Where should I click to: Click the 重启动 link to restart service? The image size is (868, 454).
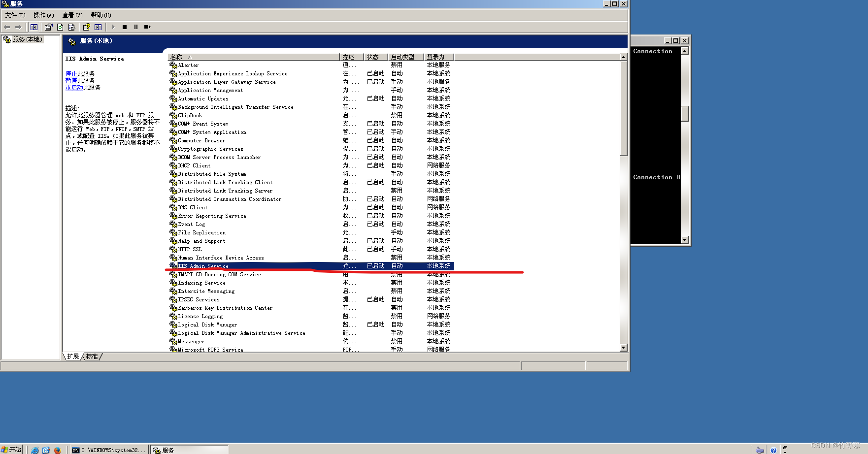[x=74, y=88]
